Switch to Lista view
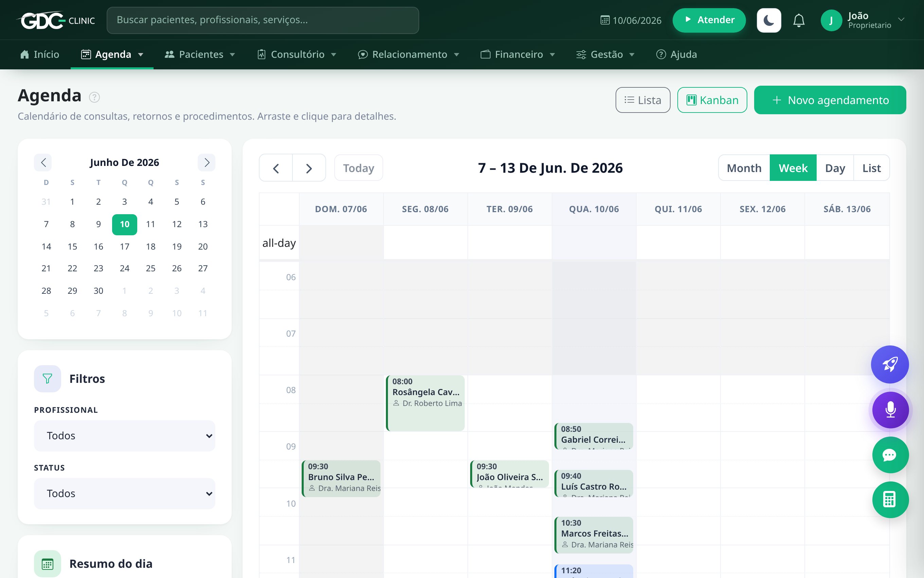 [643, 100]
